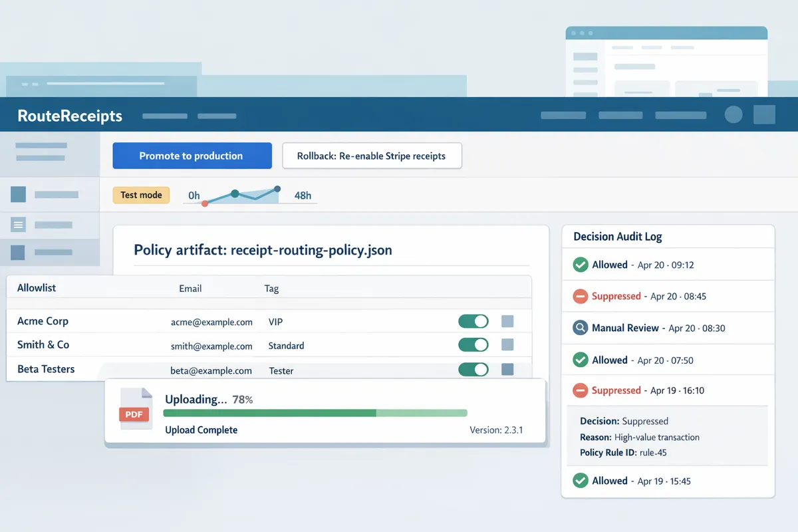Click the PDF file icon in the upload card

coord(134,409)
